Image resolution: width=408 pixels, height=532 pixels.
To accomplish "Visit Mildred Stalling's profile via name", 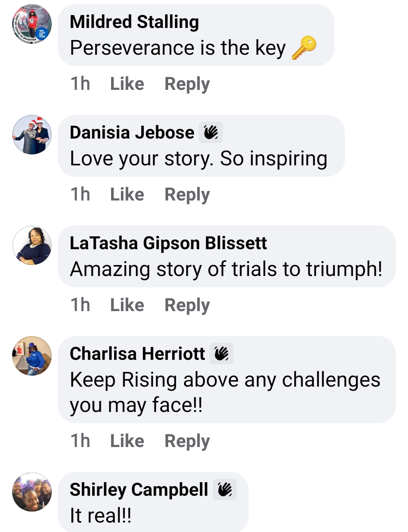I will pyautogui.click(x=134, y=22).
